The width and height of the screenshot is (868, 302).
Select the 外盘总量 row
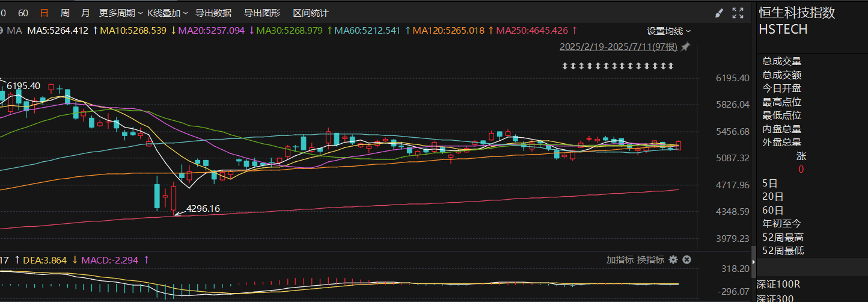click(x=782, y=143)
